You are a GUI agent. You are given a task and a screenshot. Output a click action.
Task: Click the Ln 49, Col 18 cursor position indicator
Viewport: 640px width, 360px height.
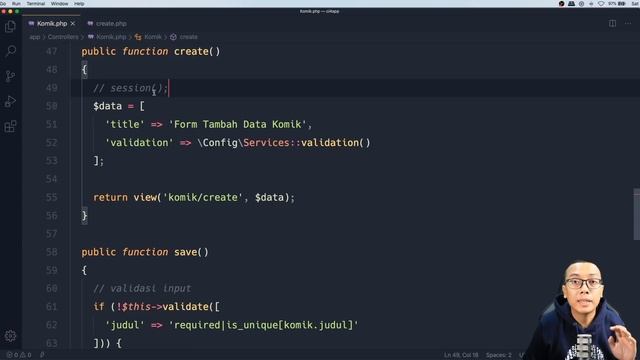coord(461,355)
